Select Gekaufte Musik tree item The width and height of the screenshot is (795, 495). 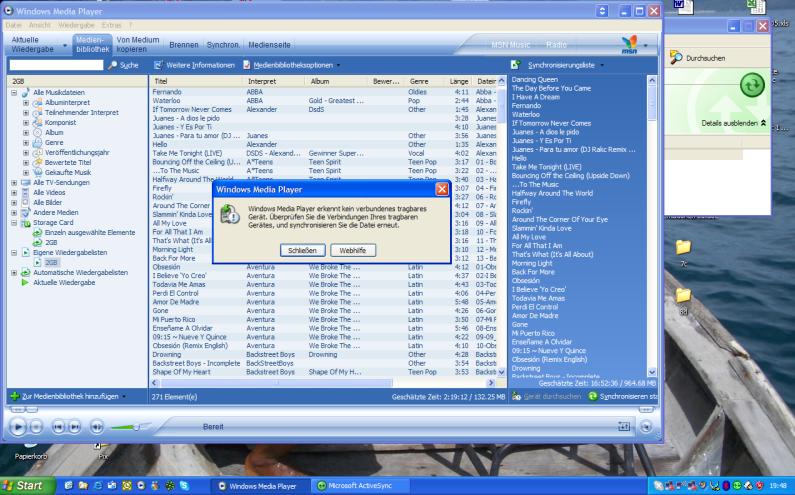tap(68, 172)
